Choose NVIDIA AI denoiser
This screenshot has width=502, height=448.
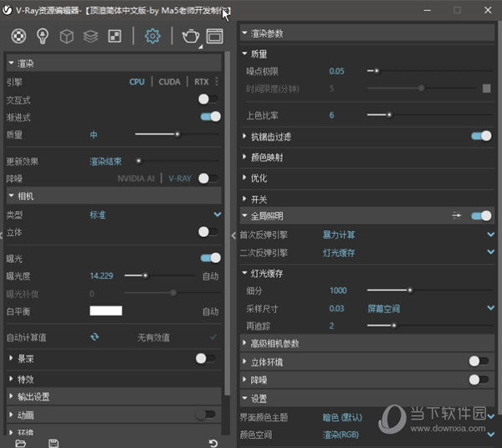(136, 178)
